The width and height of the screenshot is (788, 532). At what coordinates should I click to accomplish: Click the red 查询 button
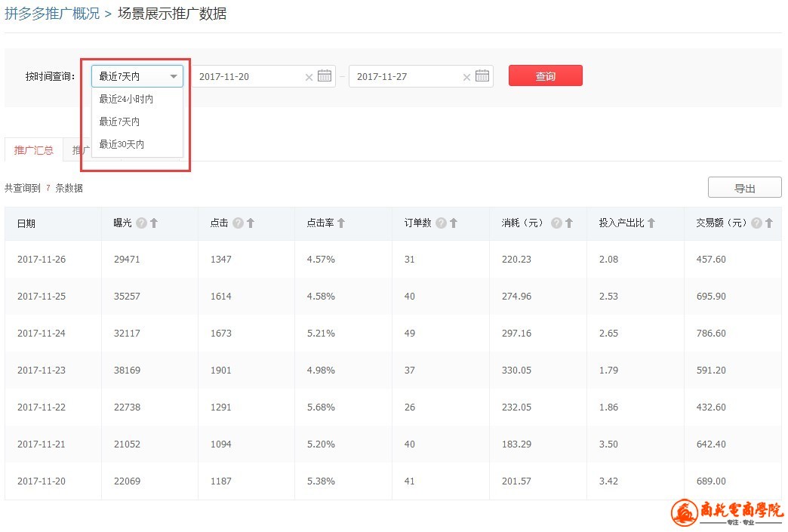(546, 76)
